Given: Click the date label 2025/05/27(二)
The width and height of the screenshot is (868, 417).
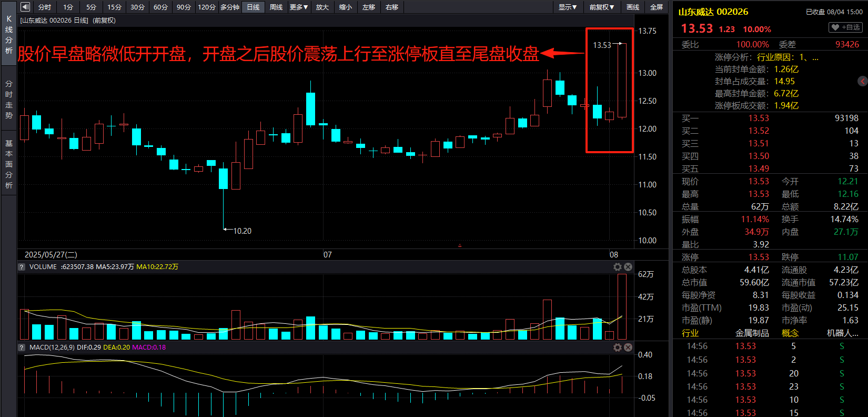Looking at the screenshot, I should (51, 255).
